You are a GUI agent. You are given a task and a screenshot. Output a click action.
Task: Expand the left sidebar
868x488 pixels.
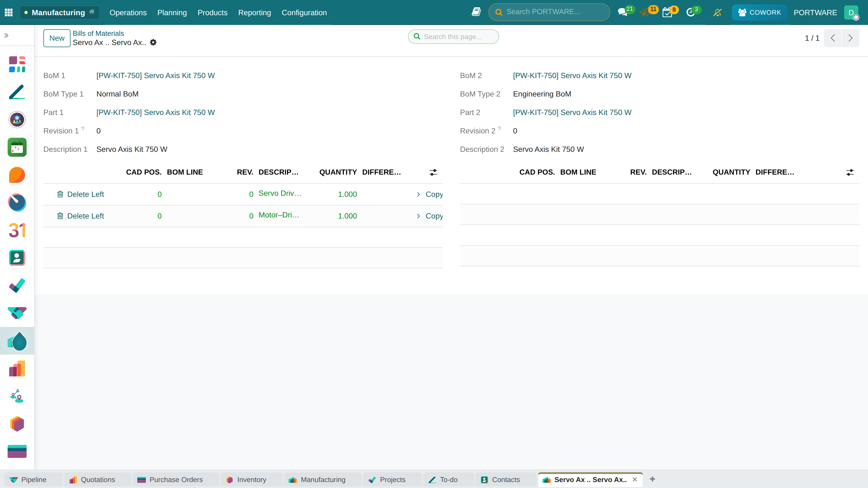[7, 35]
